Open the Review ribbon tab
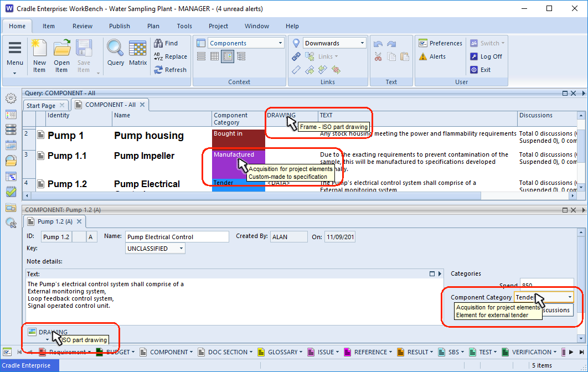This screenshot has width=588, height=372. tap(82, 26)
